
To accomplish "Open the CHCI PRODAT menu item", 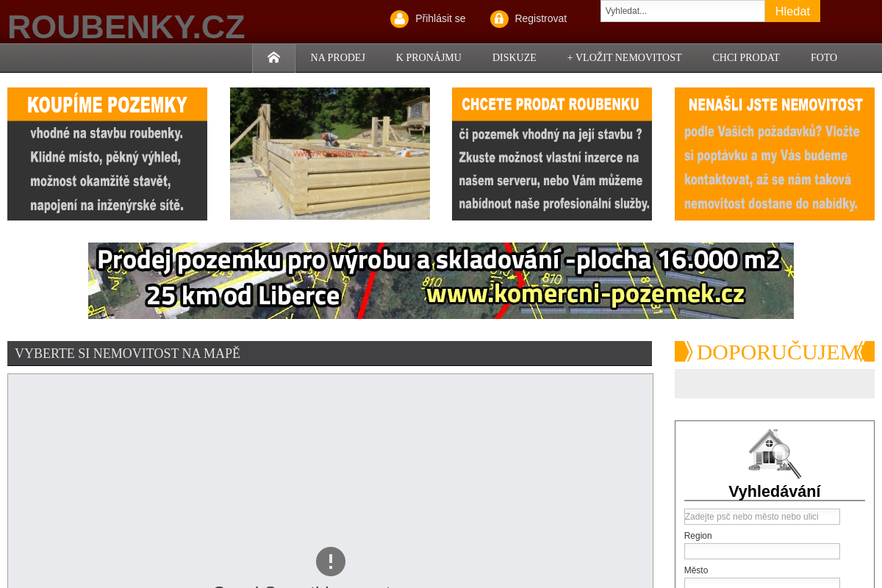I will [x=746, y=57].
